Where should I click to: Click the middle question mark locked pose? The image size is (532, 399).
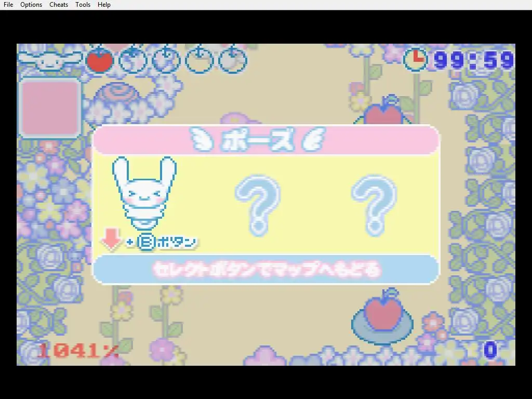pos(258,206)
